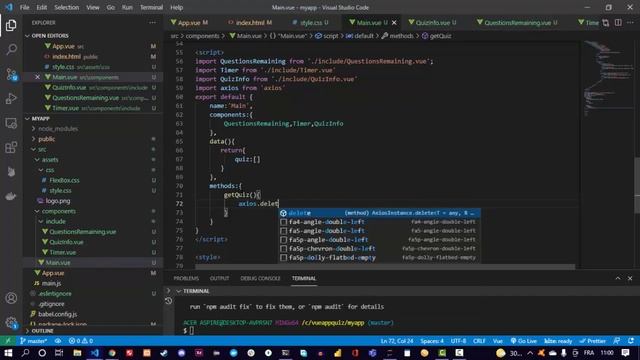Open changes compare icon in editor toolbar
This screenshot has height=360, width=640.
[x=606, y=23]
